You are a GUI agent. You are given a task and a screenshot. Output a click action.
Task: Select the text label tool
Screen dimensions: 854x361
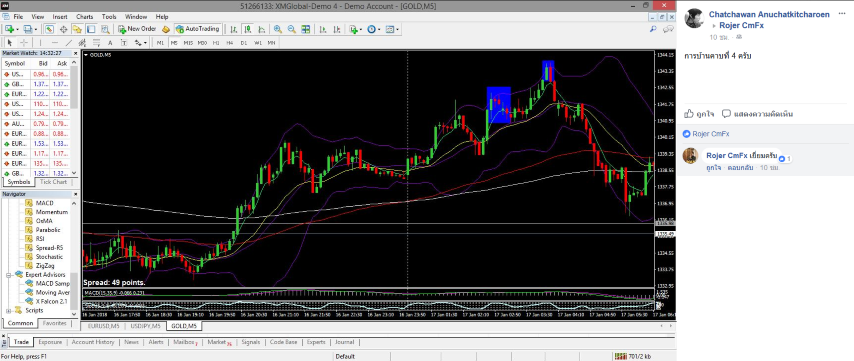click(x=124, y=42)
